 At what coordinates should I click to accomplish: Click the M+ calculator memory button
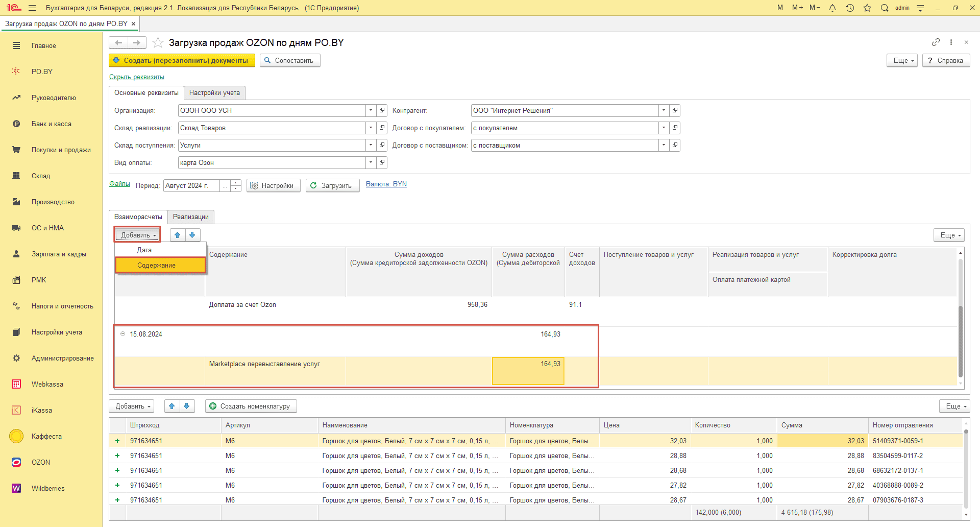pos(797,8)
